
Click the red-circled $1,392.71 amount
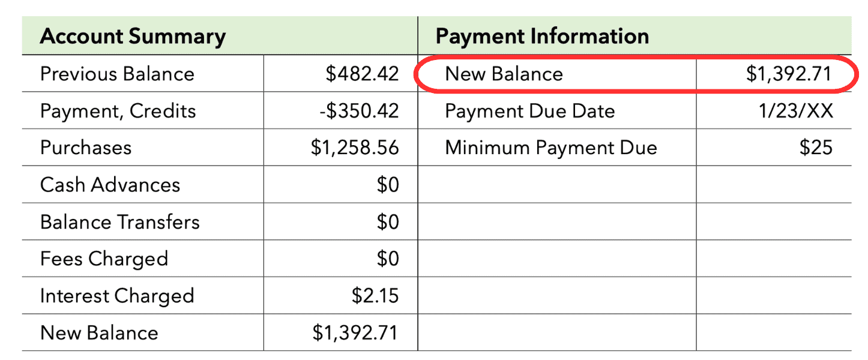coord(789,74)
